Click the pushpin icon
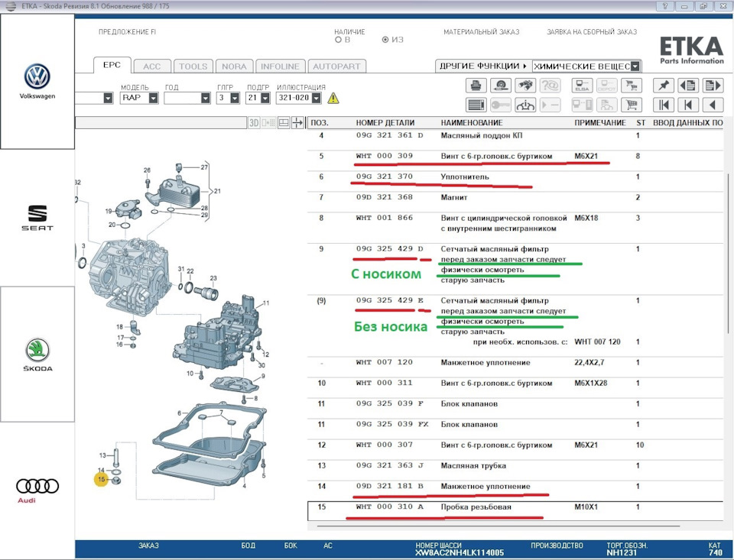Viewport: 734px width, 560px height. click(663, 86)
